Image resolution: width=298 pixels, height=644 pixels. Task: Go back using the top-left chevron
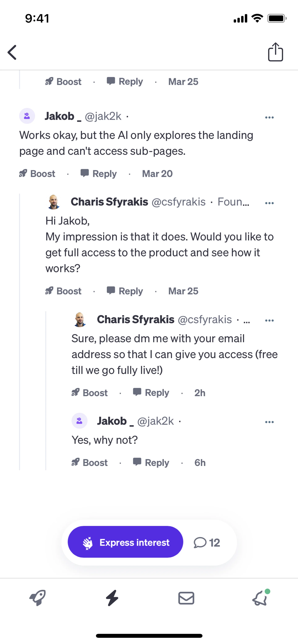tap(12, 53)
